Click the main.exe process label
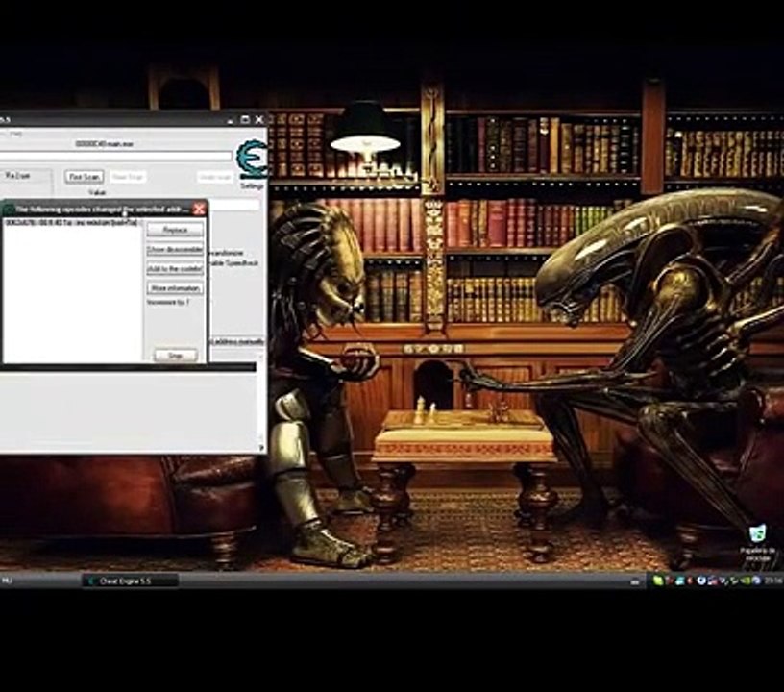The image size is (784, 692). point(105,144)
